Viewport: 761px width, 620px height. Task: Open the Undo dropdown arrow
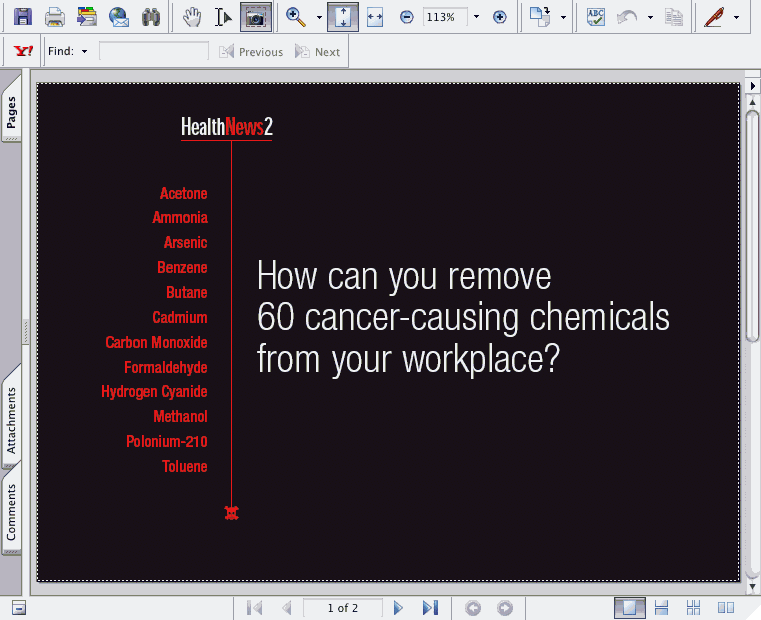click(650, 17)
